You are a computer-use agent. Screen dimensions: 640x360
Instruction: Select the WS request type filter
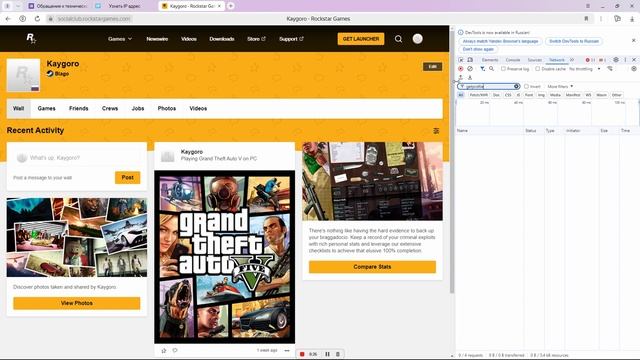[x=588, y=95]
